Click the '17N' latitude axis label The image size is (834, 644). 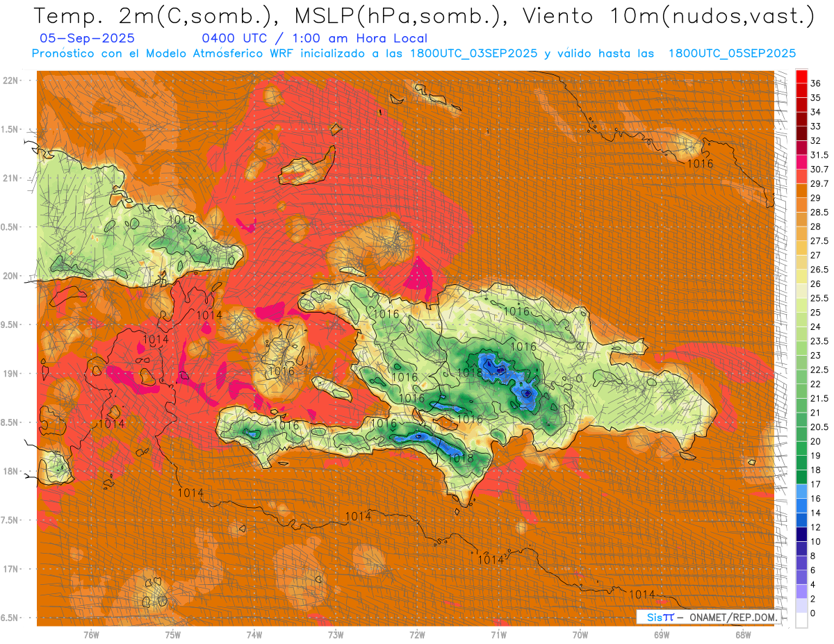(x=10, y=569)
